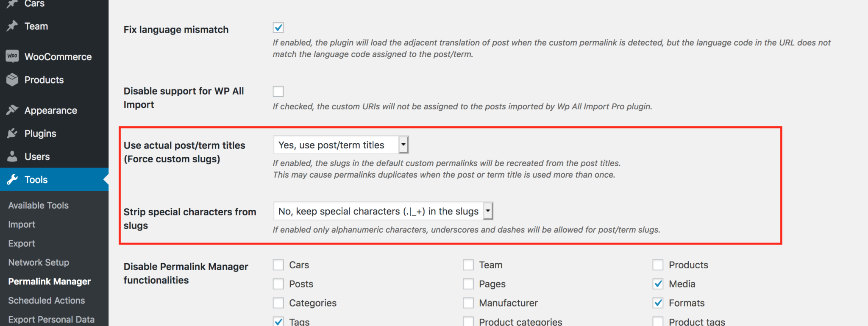Click the Cars pin icon in sidebar
868x326 pixels.
pos(12,4)
